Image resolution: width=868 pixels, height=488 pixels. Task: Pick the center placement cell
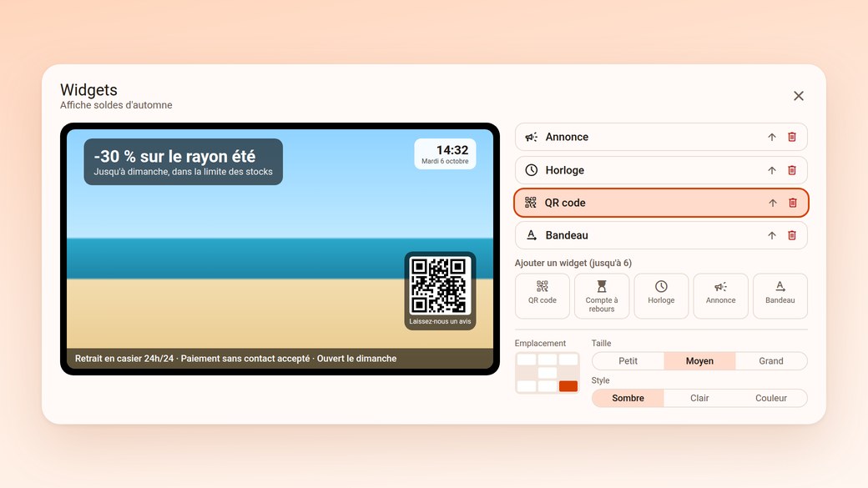point(548,373)
